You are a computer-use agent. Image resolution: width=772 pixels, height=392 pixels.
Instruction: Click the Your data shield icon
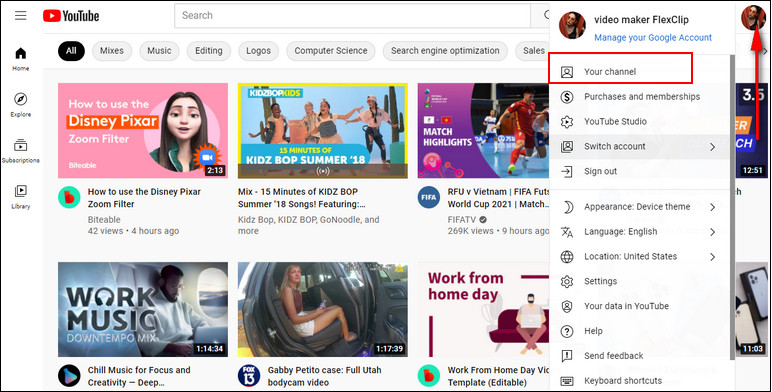click(567, 306)
